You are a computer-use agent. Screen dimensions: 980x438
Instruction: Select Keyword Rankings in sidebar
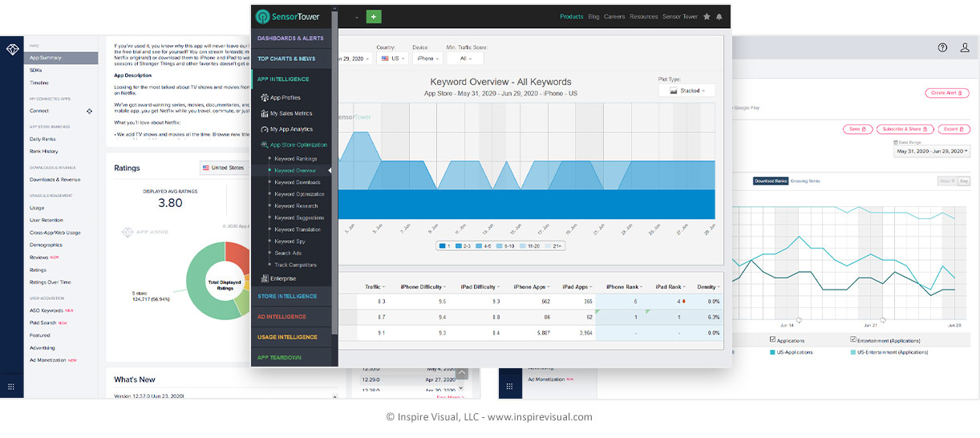[295, 159]
